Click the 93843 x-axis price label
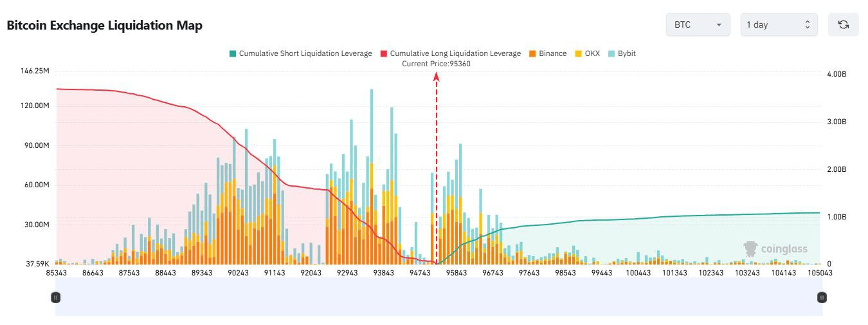Screen dimensions: 868x325 coord(384,273)
